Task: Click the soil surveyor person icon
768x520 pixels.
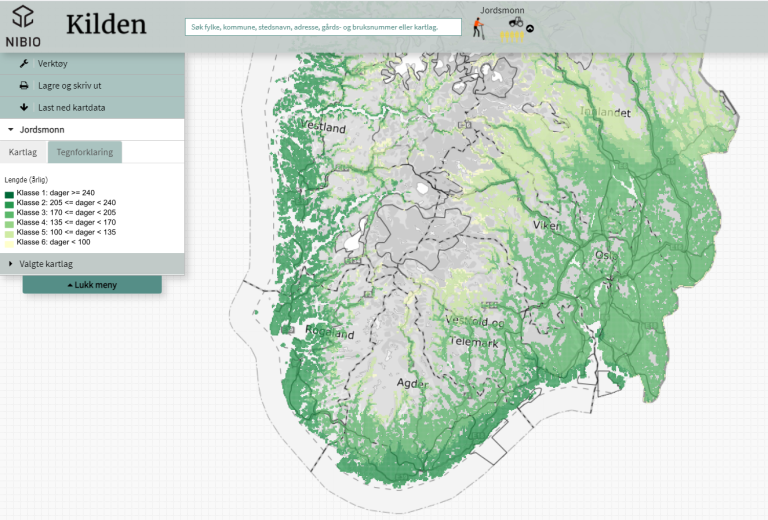Action: (479, 28)
